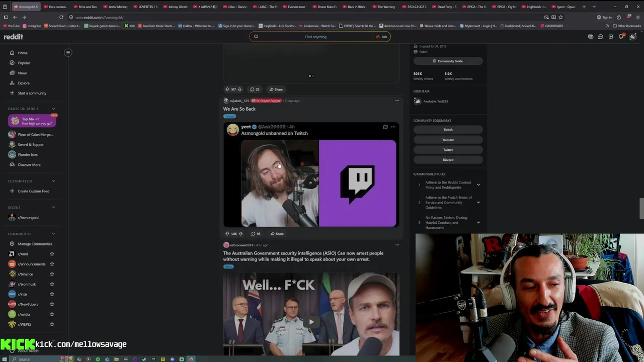
Task: Toggle favorite star for r/elonmusk
Action: tap(52, 284)
